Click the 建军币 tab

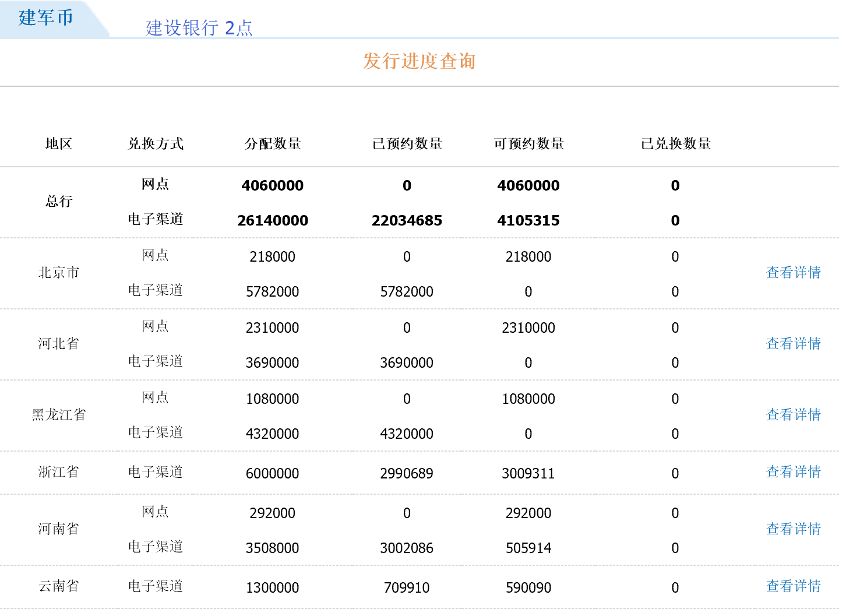coord(46,18)
